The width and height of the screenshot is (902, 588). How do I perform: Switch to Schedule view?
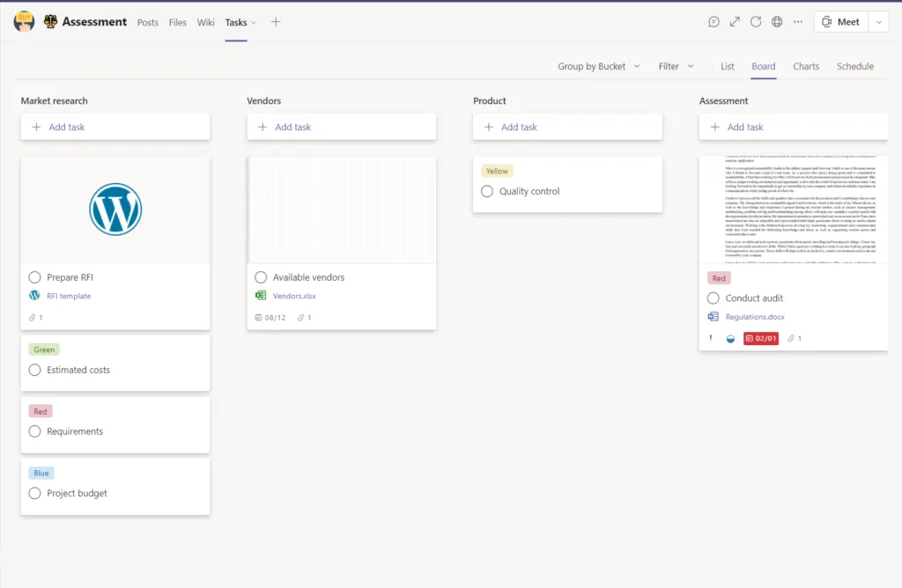(x=854, y=66)
